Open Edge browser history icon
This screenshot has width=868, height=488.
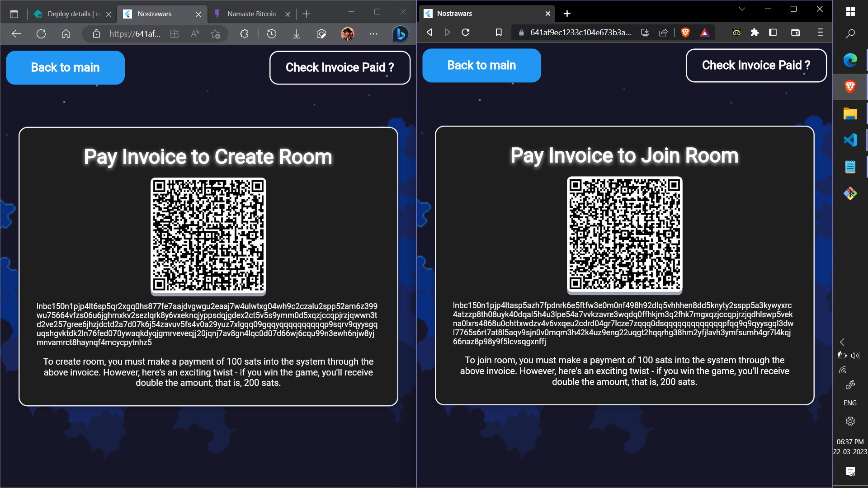click(272, 34)
